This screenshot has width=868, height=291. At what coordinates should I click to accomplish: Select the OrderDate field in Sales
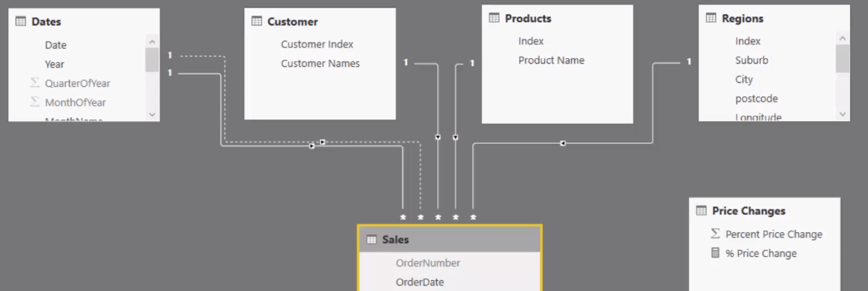419,282
